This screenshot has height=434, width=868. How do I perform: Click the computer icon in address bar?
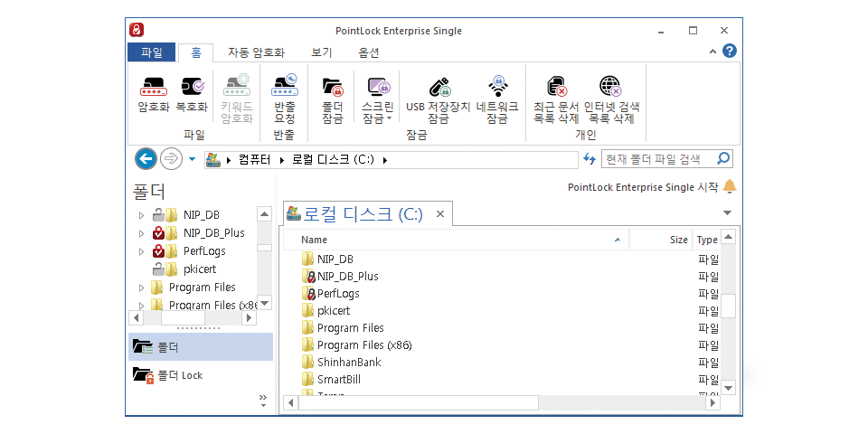[x=213, y=160]
